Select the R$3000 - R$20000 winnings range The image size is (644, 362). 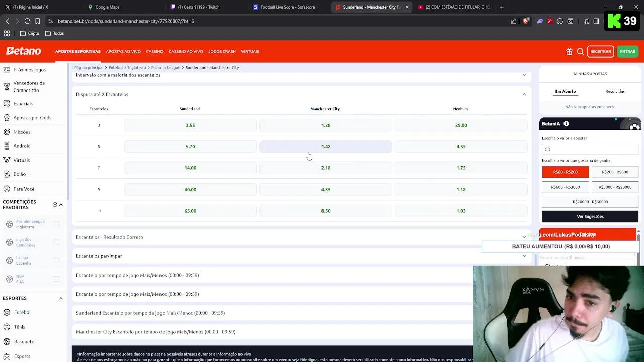[x=615, y=187]
